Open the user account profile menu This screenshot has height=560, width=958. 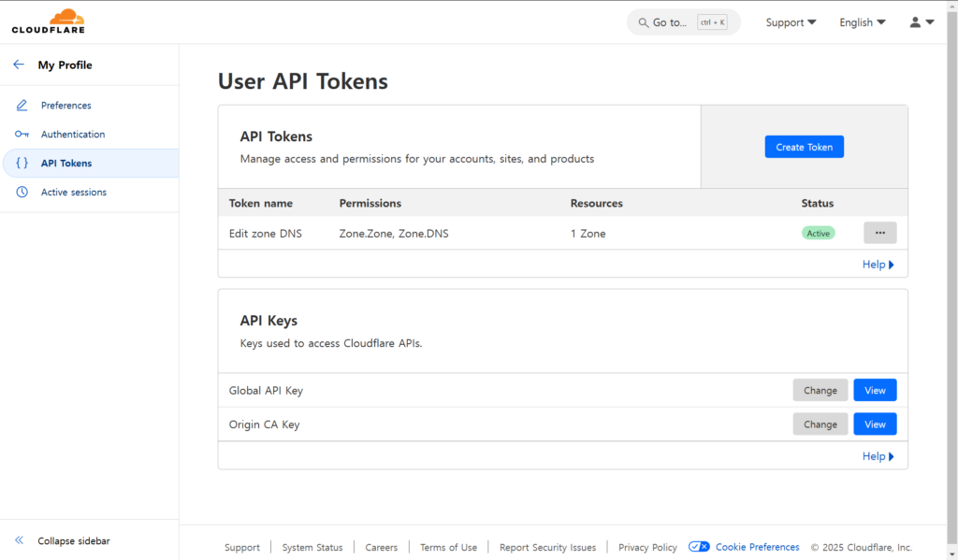click(x=922, y=22)
